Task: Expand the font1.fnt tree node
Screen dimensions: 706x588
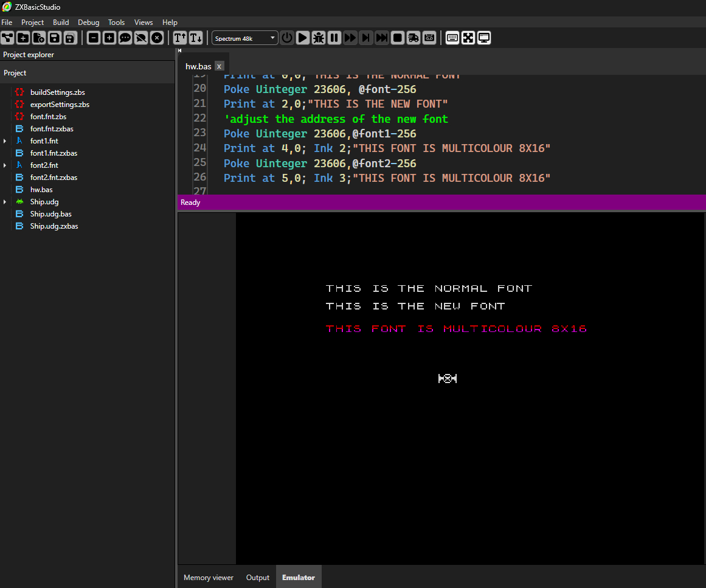Action: pyautogui.click(x=5, y=141)
